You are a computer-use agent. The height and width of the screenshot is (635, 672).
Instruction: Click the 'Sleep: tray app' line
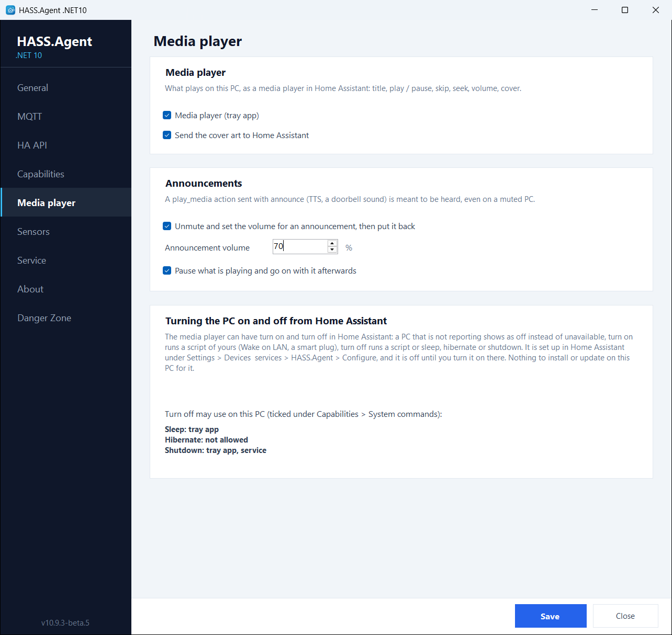coord(192,429)
